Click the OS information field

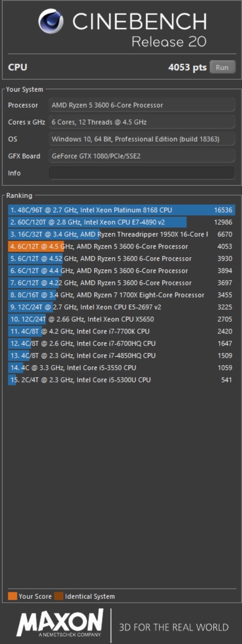pos(142,139)
